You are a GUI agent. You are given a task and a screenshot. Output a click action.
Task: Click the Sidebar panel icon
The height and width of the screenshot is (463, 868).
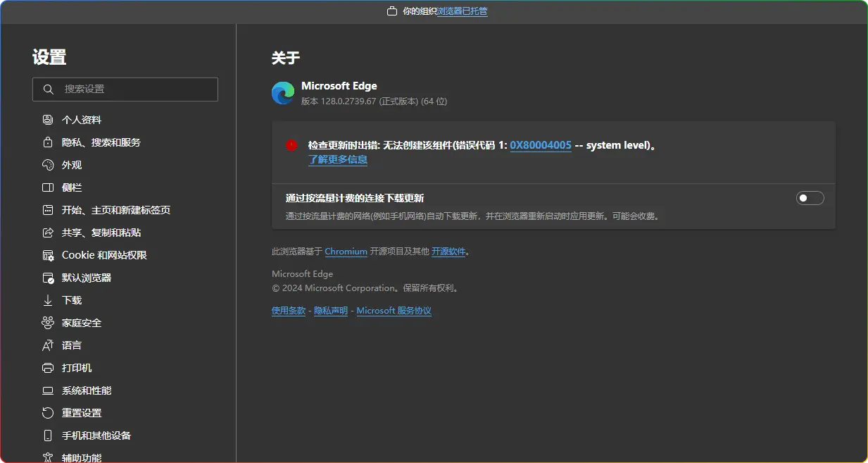(48, 187)
